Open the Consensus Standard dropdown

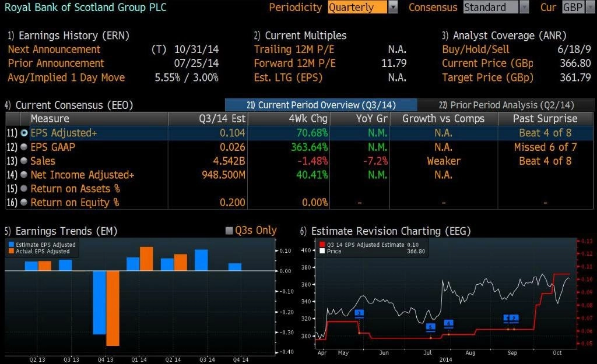(496, 7)
